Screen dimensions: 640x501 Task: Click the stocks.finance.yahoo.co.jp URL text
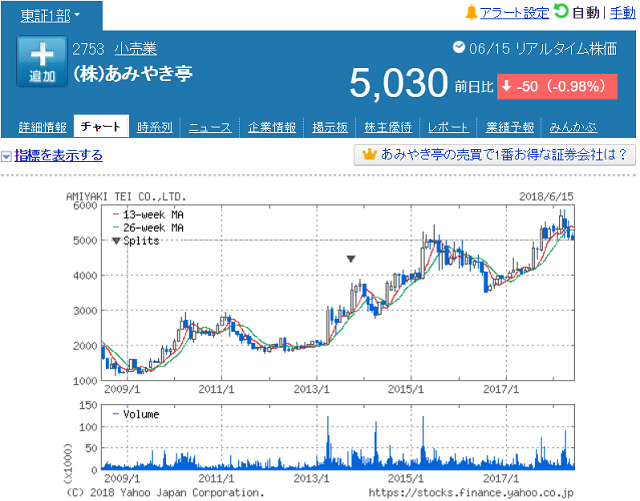[471, 493]
